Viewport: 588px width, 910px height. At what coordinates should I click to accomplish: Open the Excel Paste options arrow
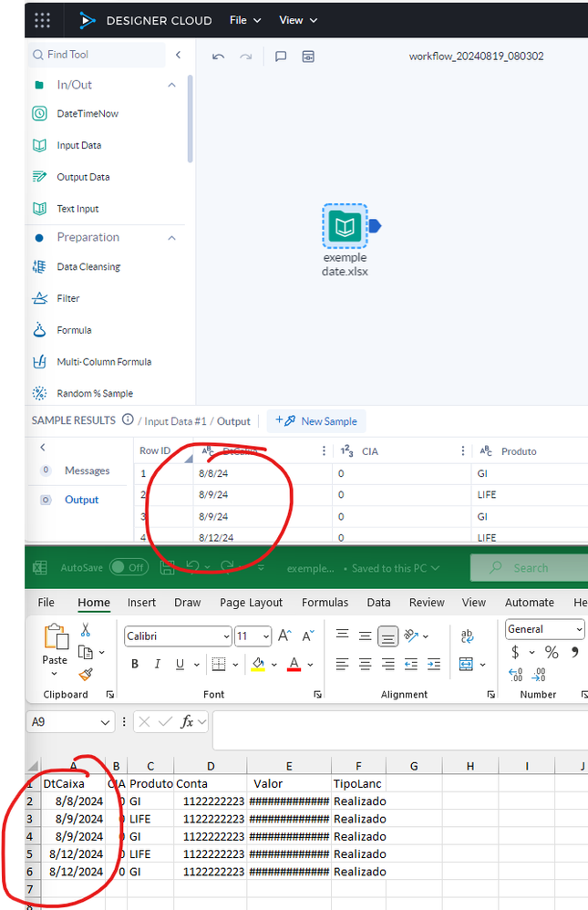pos(55,674)
